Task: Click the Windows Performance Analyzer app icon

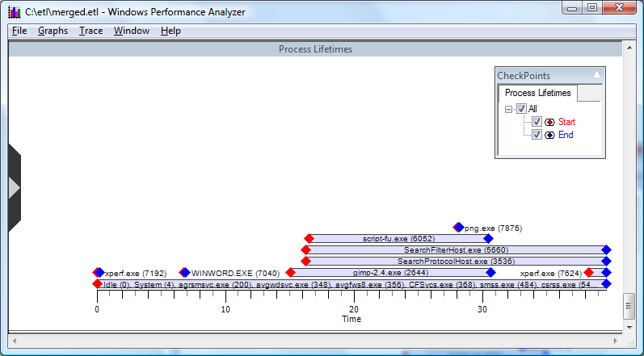Action: 15,12
